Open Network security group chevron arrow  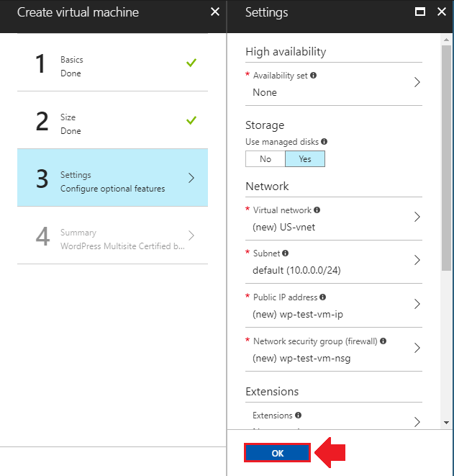417,348
